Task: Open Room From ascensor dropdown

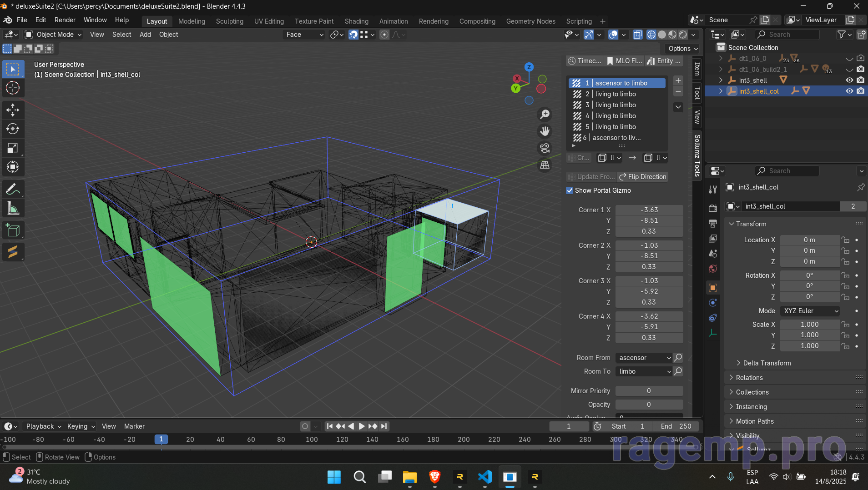Action: 644,358
